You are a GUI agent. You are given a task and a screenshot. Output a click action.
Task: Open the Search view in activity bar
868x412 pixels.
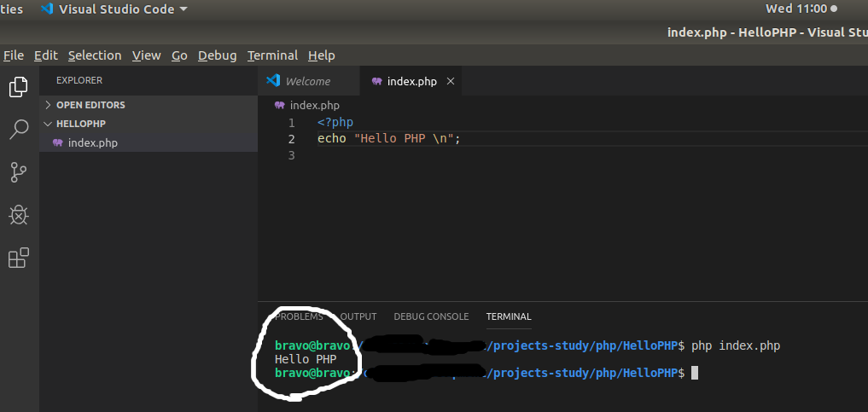point(18,130)
